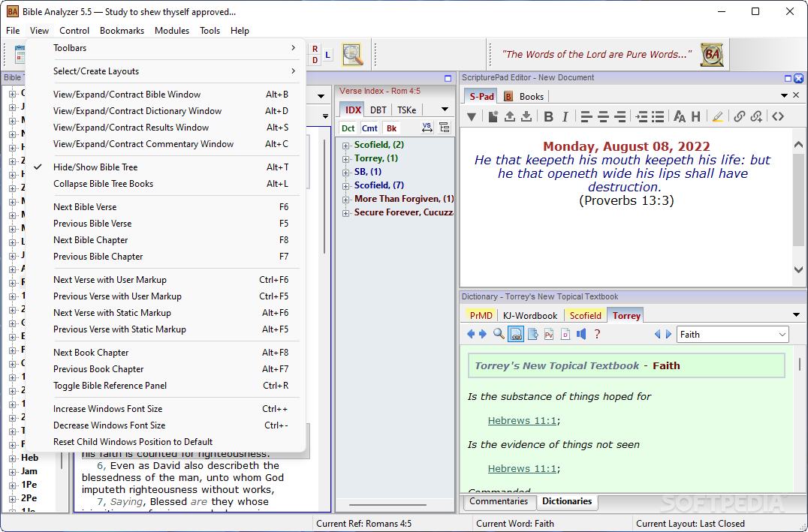Image resolution: width=808 pixels, height=532 pixels.
Task: Click the dictionary search magnifier icon
Action: coord(499,334)
